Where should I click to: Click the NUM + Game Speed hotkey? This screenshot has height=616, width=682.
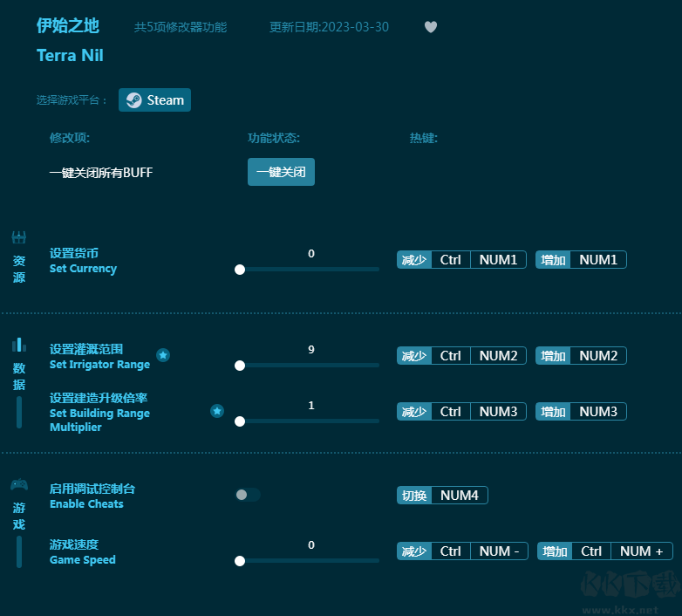pos(641,551)
